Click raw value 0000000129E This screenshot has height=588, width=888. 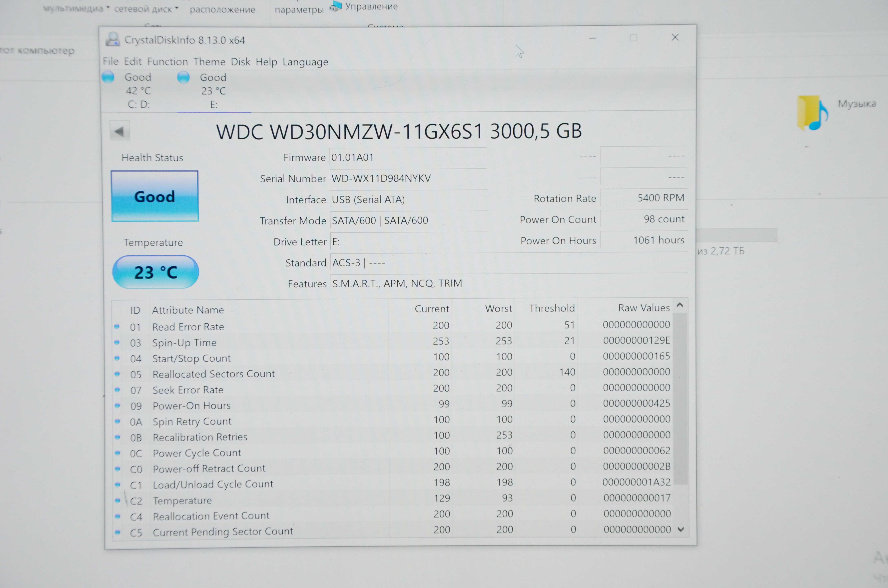coord(636,340)
